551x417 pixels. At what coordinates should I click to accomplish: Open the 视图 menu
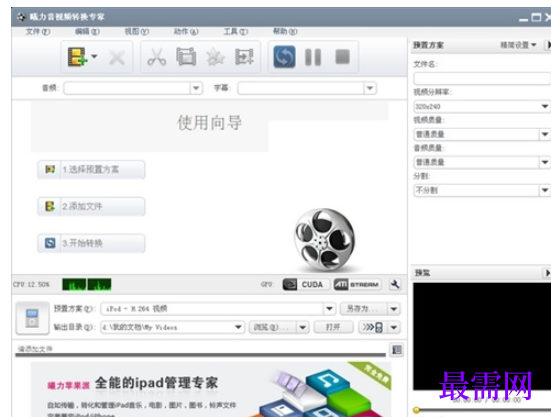[137, 32]
